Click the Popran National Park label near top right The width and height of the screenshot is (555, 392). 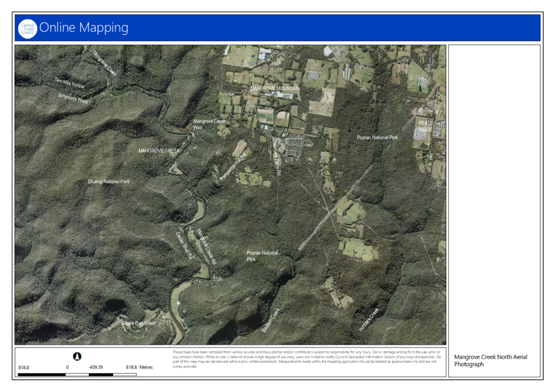click(x=377, y=137)
